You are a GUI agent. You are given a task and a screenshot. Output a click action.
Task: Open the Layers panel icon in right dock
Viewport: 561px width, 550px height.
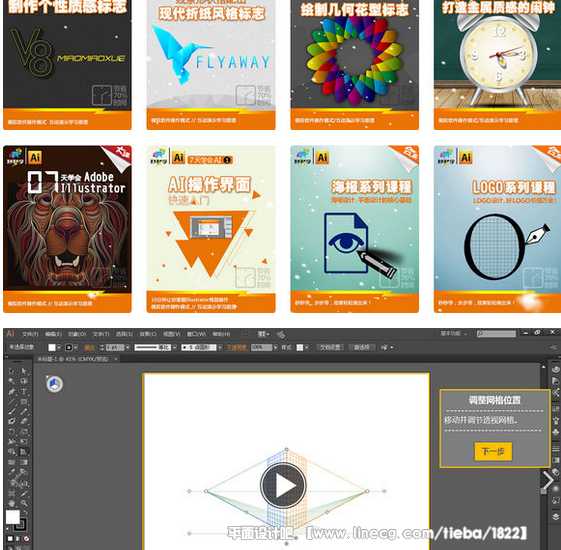(556, 517)
